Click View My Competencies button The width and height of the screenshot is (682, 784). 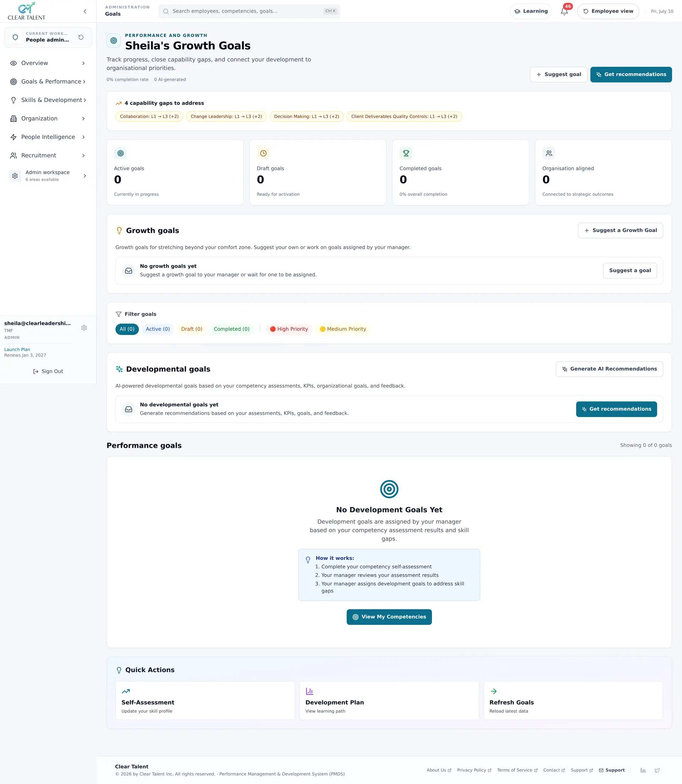(389, 617)
